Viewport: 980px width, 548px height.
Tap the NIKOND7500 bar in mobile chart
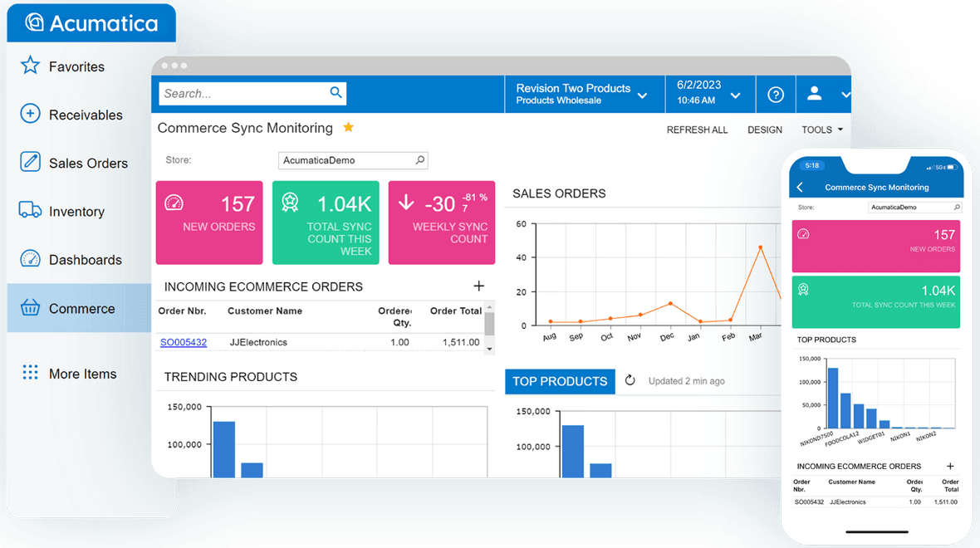[832, 398]
